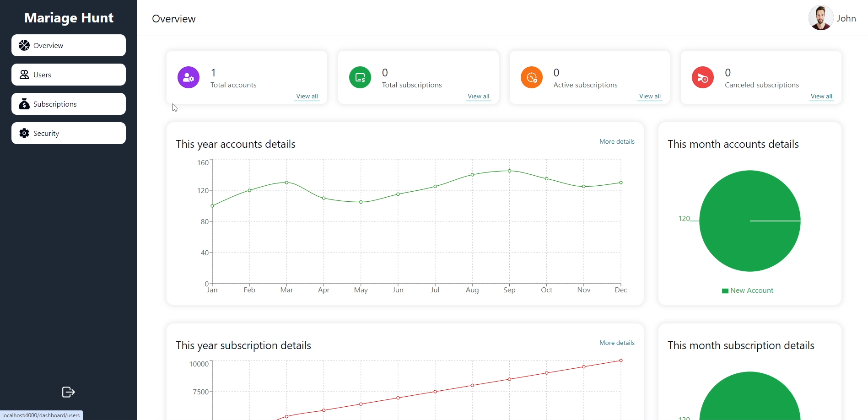
Task: Click the Overview page heading
Action: click(174, 19)
